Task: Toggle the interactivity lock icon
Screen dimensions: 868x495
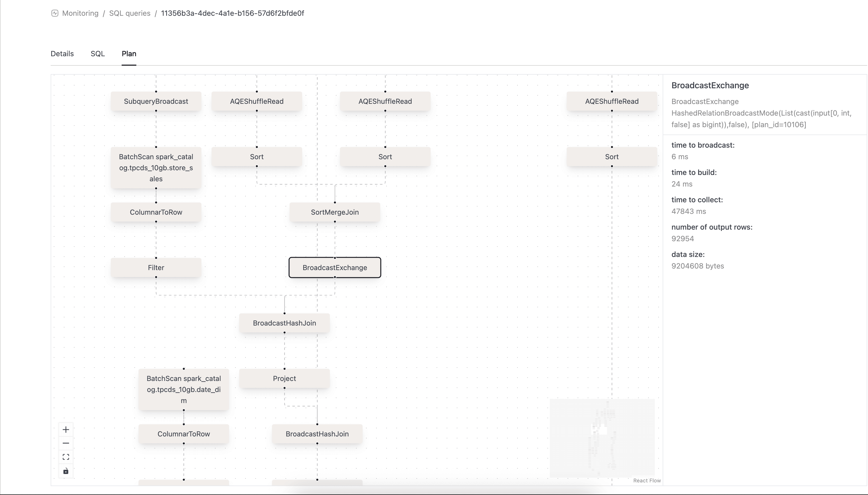Action: click(x=66, y=471)
